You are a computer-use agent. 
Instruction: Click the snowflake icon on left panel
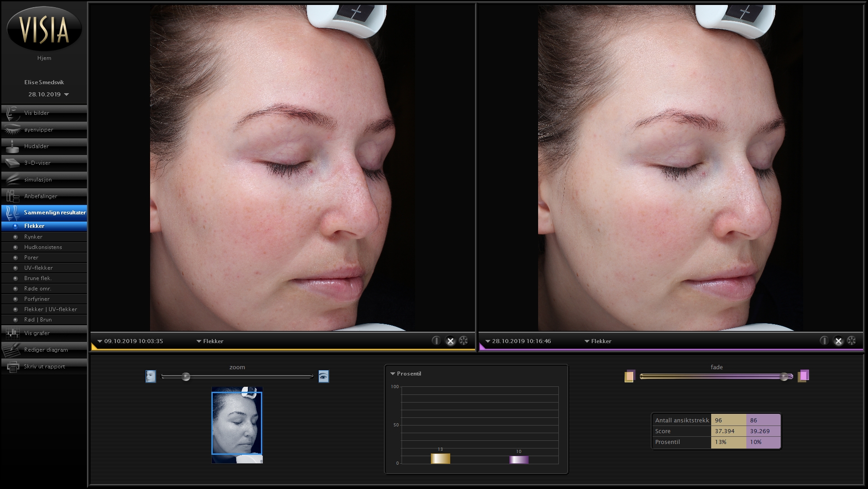point(463,341)
